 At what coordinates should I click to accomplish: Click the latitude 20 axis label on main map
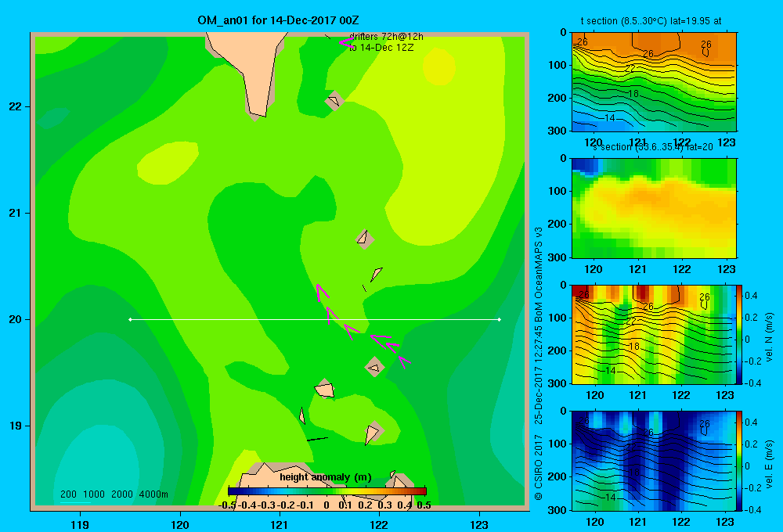16,319
